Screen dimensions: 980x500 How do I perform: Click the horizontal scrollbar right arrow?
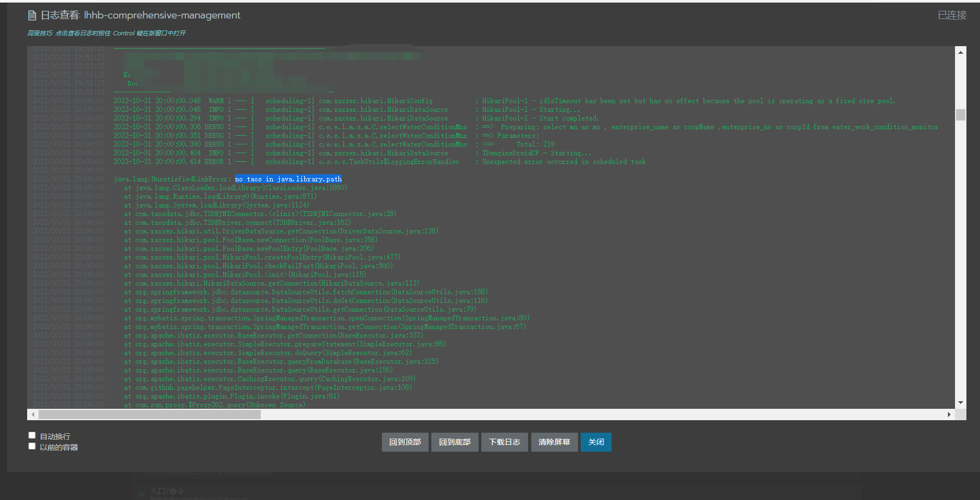coord(949,414)
